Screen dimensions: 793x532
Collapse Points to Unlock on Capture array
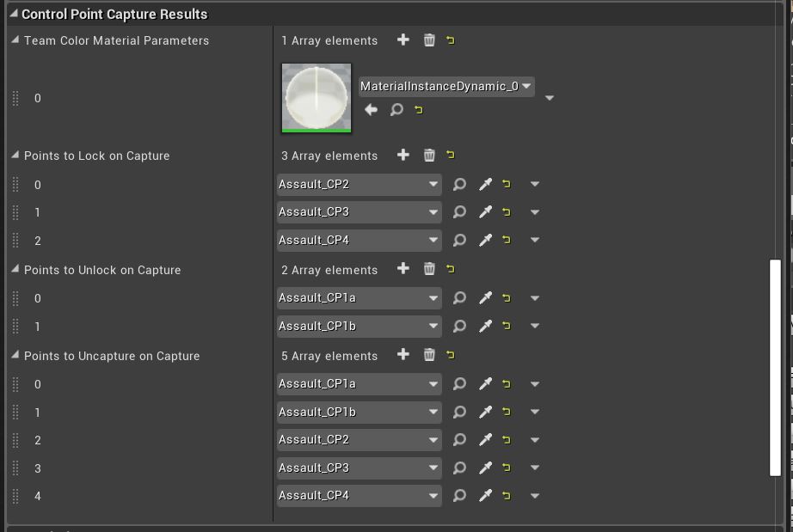(15, 269)
